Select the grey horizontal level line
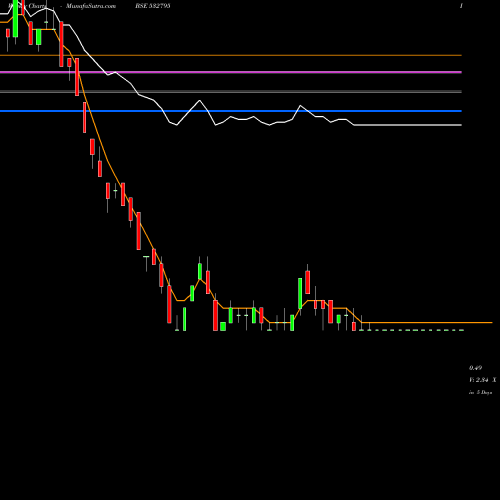Image resolution: width=500 pixels, height=500 pixels. [231, 91]
